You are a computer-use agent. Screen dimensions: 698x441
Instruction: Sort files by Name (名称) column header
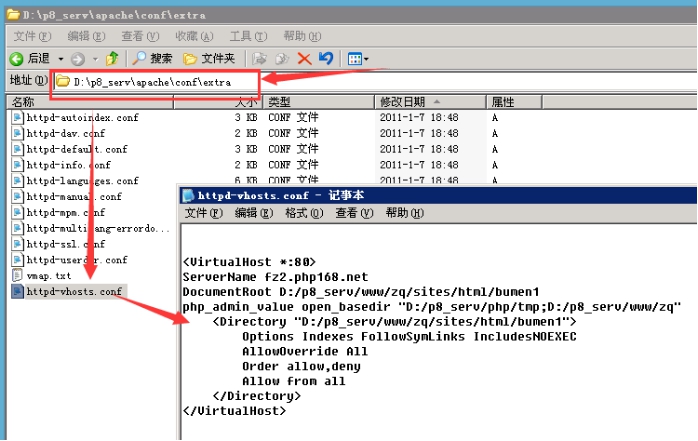23,102
